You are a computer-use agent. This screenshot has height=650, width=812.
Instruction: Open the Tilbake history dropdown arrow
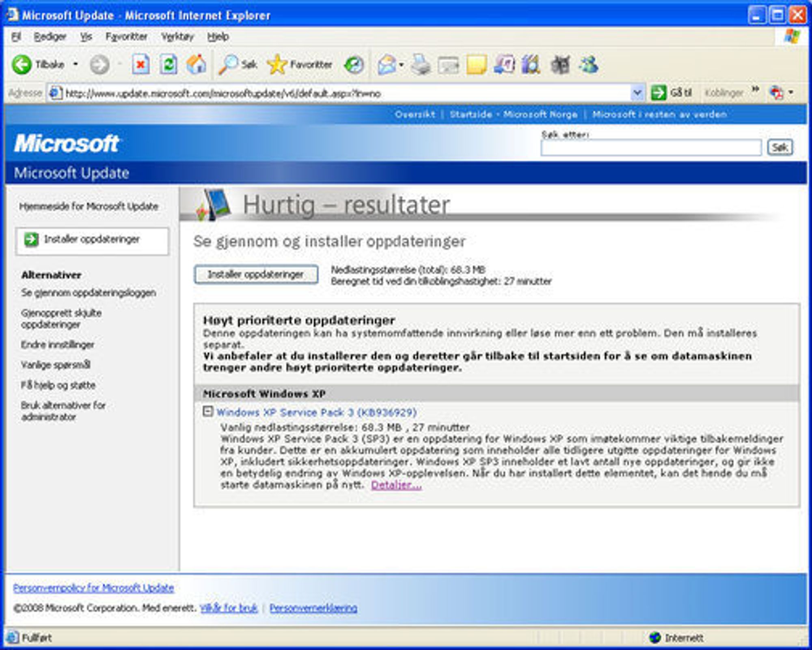point(76,65)
